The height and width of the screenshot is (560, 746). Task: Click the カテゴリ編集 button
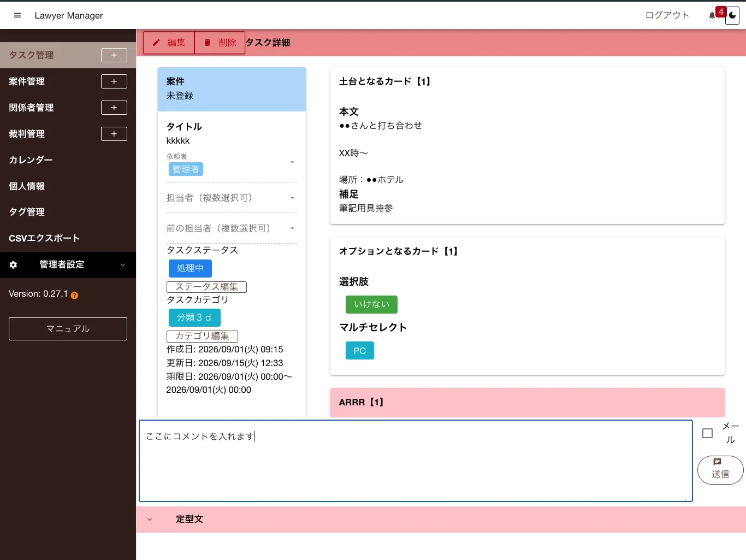pyautogui.click(x=202, y=336)
